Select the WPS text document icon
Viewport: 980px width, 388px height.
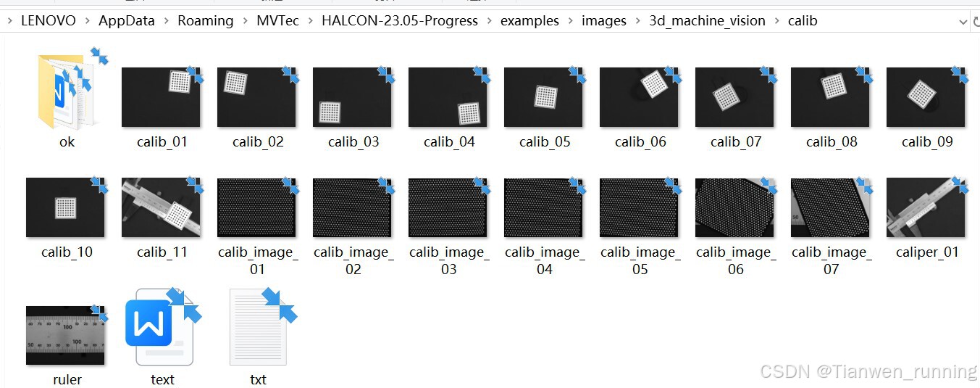tap(161, 326)
